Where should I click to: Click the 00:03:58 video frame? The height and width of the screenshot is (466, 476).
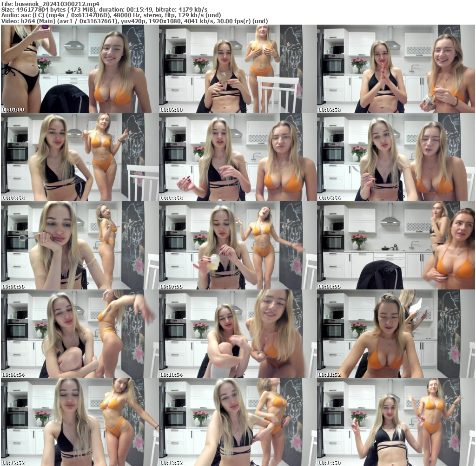click(79, 157)
